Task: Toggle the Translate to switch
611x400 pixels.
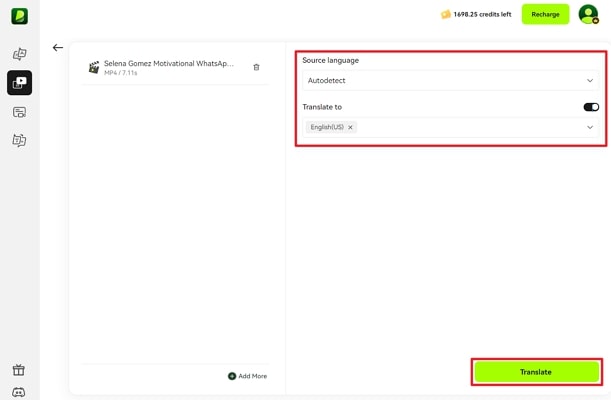Action: pyautogui.click(x=591, y=107)
